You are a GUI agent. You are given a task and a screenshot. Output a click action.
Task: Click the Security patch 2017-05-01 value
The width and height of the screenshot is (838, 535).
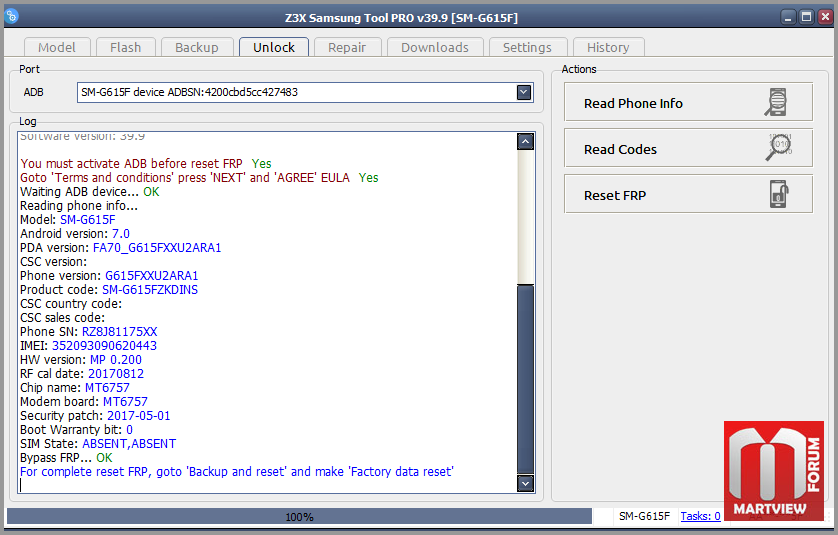tap(139, 416)
